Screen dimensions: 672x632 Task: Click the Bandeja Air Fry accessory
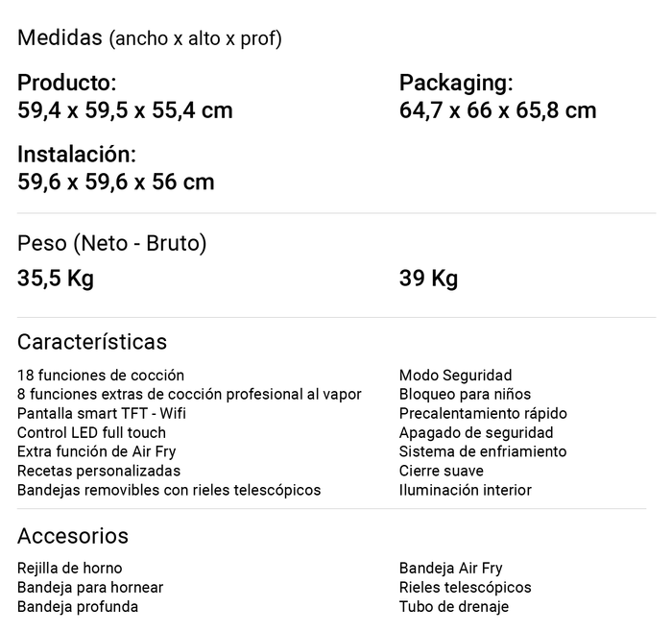point(450,569)
